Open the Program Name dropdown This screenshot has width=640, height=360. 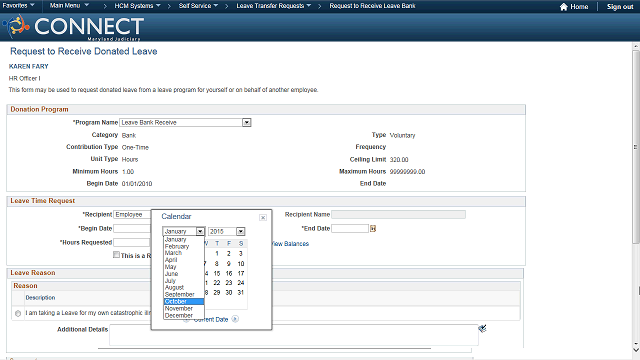tap(247, 122)
